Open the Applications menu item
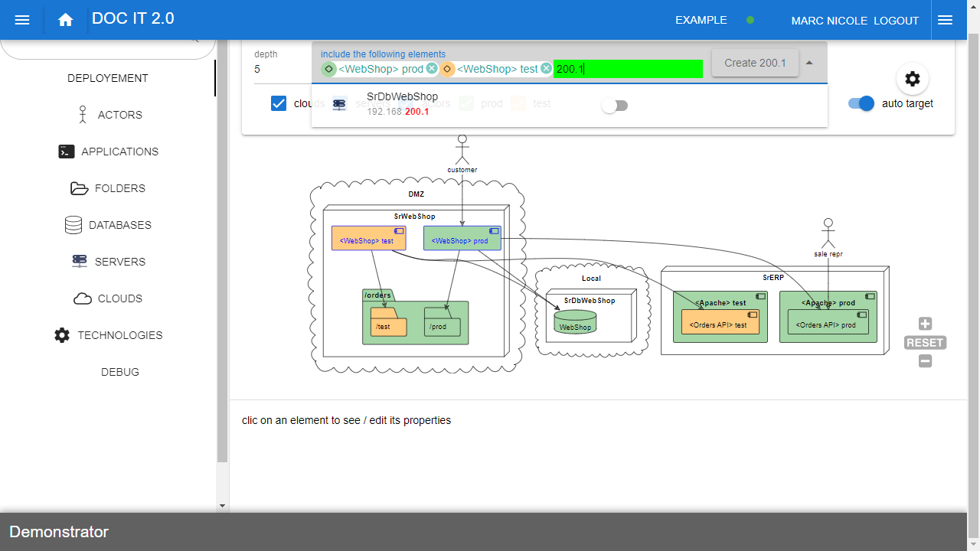The height and width of the screenshot is (551, 980). point(108,152)
